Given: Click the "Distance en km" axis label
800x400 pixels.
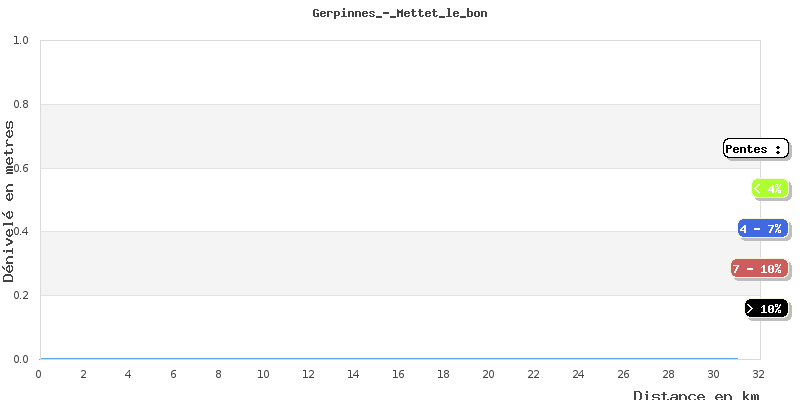Looking at the screenshot, I should click(696, 395).
